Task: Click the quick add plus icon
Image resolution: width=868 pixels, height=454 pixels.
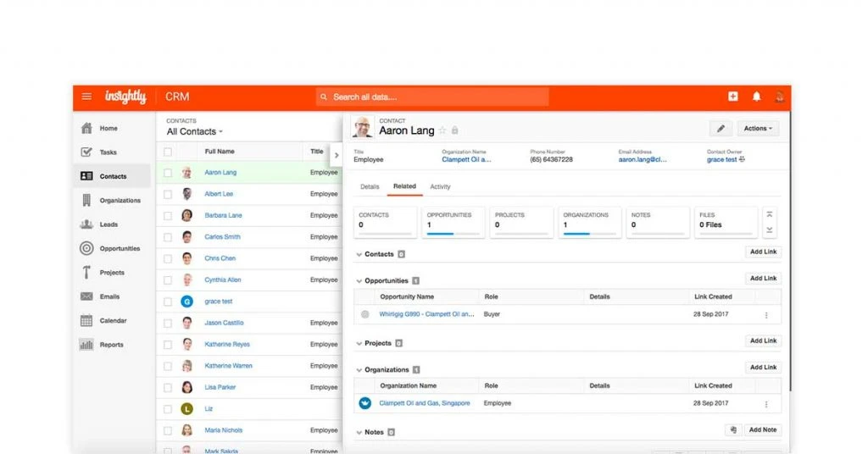Action: (733, 97)
